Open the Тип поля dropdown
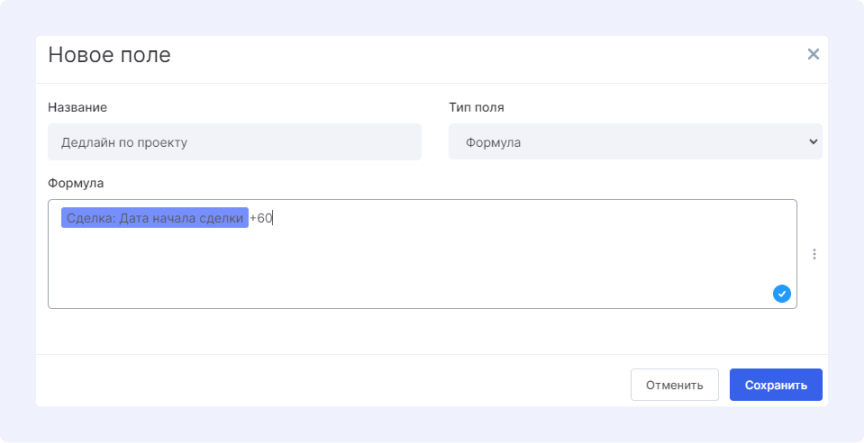This screenshot has width=864, height=443. click(635, 142)
